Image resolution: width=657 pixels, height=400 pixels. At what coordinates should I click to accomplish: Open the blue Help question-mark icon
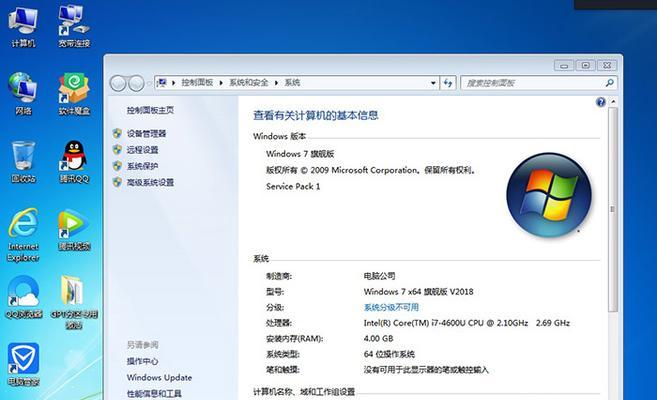pyautogui.click(x=600, y=102)
